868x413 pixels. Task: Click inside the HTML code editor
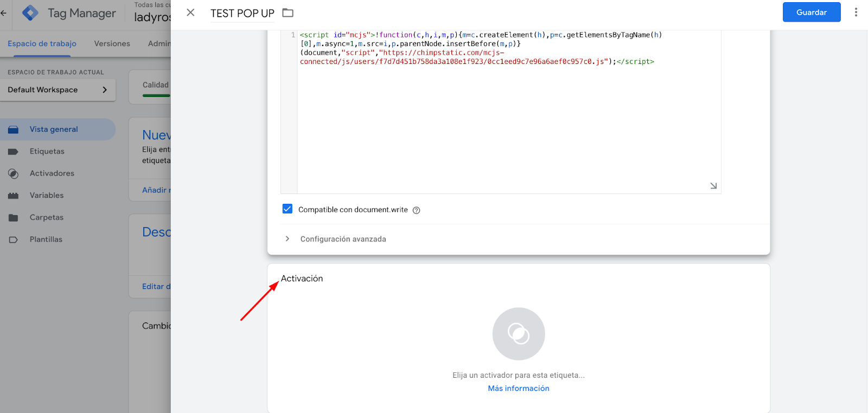point(509,112)
